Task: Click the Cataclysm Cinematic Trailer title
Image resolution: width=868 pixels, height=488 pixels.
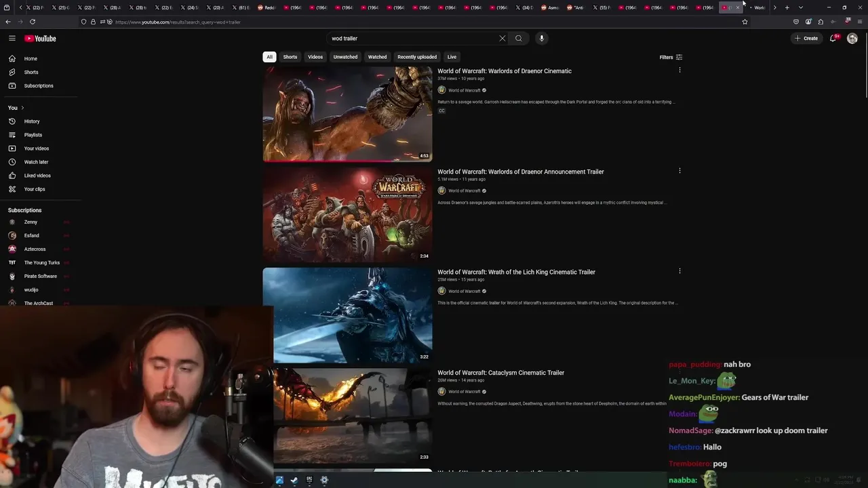Action: click(500, 373)
